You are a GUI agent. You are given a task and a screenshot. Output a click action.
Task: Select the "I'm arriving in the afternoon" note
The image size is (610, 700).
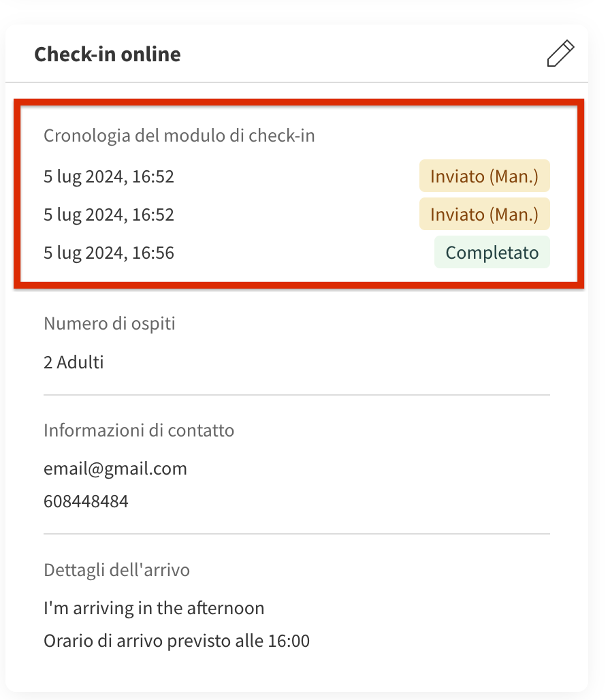pyautogui.click(x=154, y=608)
